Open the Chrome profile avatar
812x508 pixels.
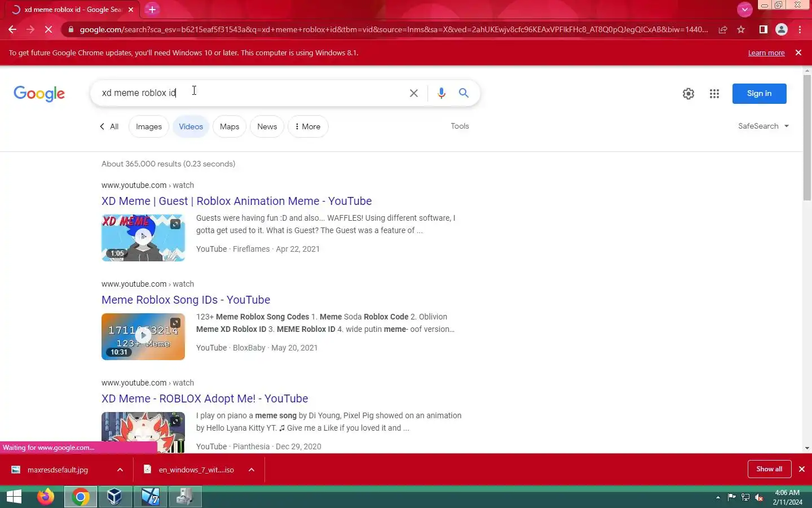point(782,29)
